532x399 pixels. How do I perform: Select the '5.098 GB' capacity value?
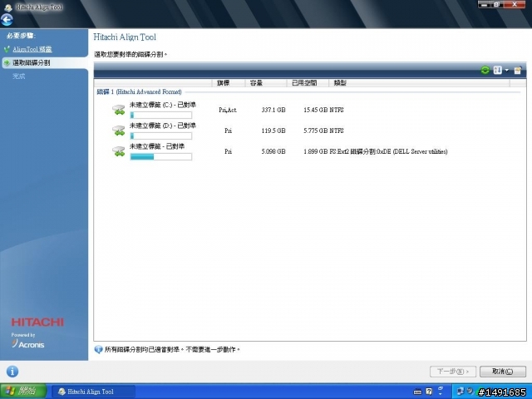[273, 151]
